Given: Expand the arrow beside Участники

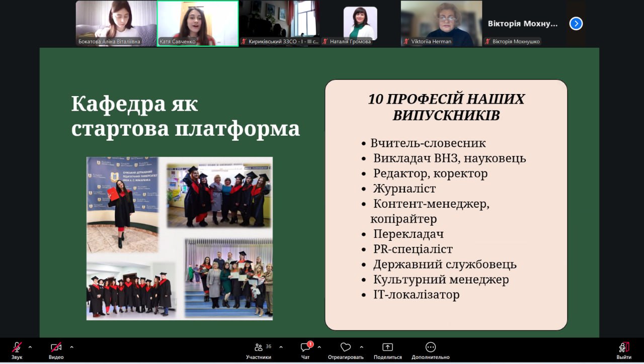Looking at the screenshot, I should coord(281,347).
